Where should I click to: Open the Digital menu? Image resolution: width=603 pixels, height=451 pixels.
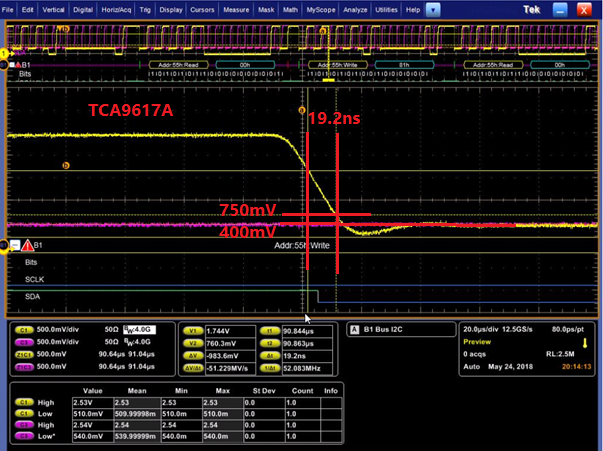83,10
